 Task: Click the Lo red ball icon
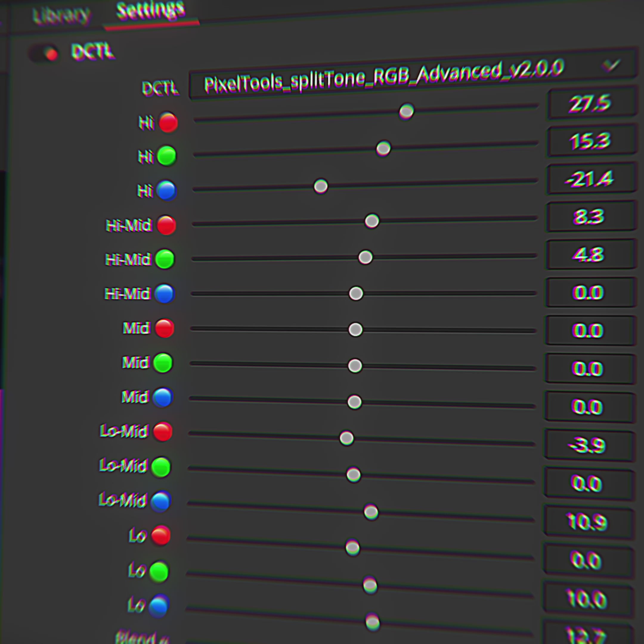[x=161, y=536]
